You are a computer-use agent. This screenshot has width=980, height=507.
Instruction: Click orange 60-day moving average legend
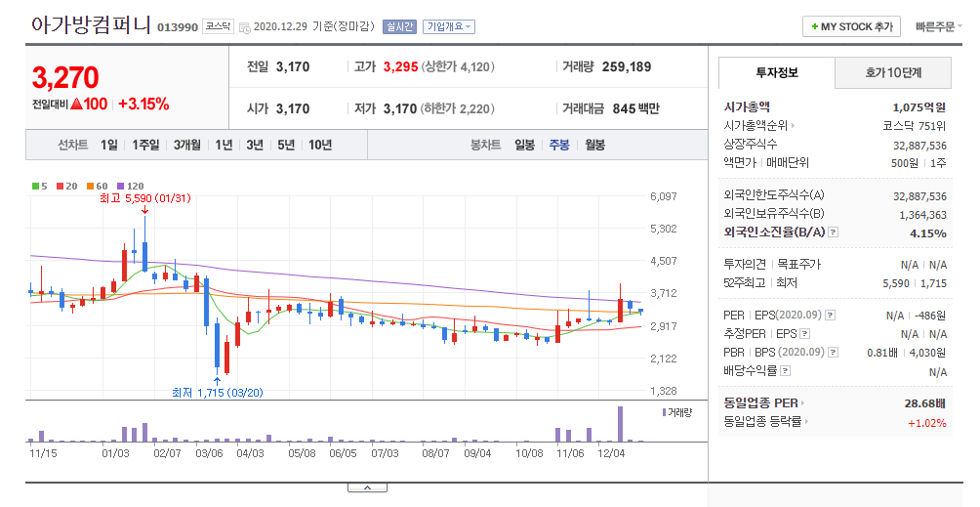(x=97, y=187)
